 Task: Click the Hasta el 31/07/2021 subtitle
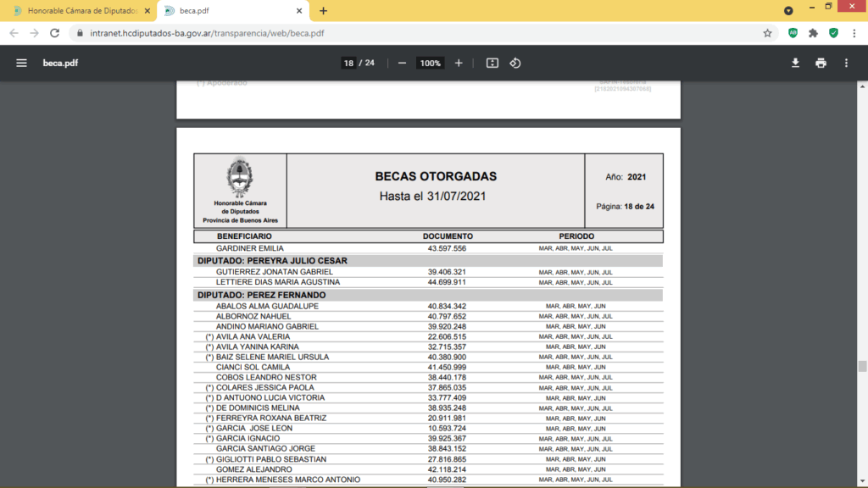click(x=432, y=197)
